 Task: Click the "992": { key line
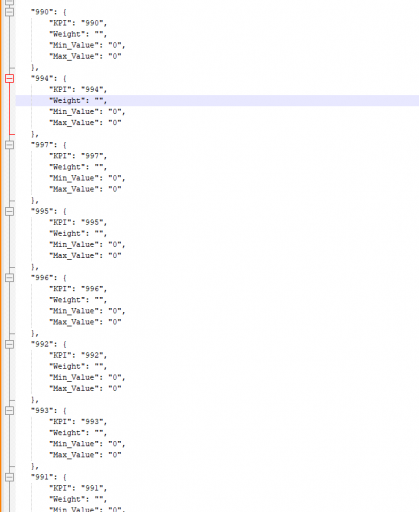coord(49,344)
